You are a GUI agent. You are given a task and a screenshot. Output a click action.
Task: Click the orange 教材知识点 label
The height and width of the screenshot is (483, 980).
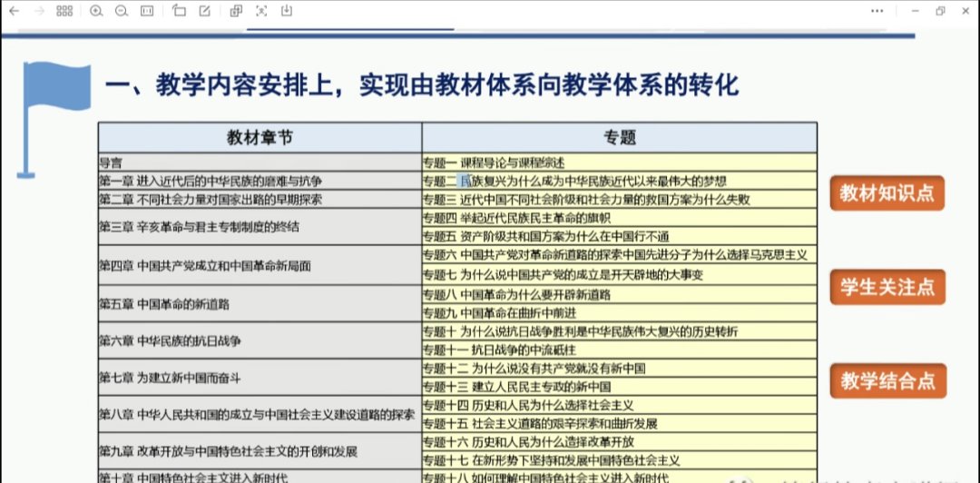(887, 193)
